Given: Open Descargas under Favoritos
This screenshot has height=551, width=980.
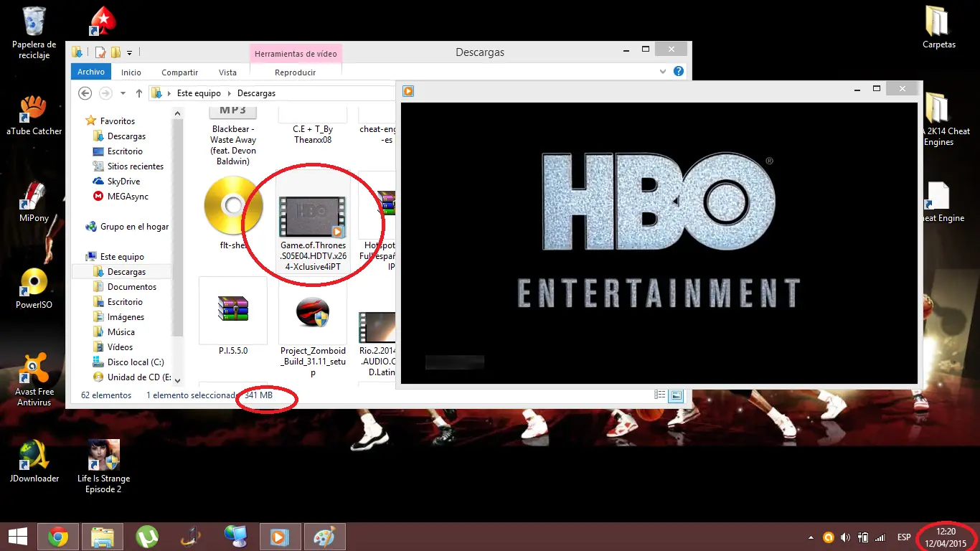Looking at the screenshot, I should pos(126,136).
